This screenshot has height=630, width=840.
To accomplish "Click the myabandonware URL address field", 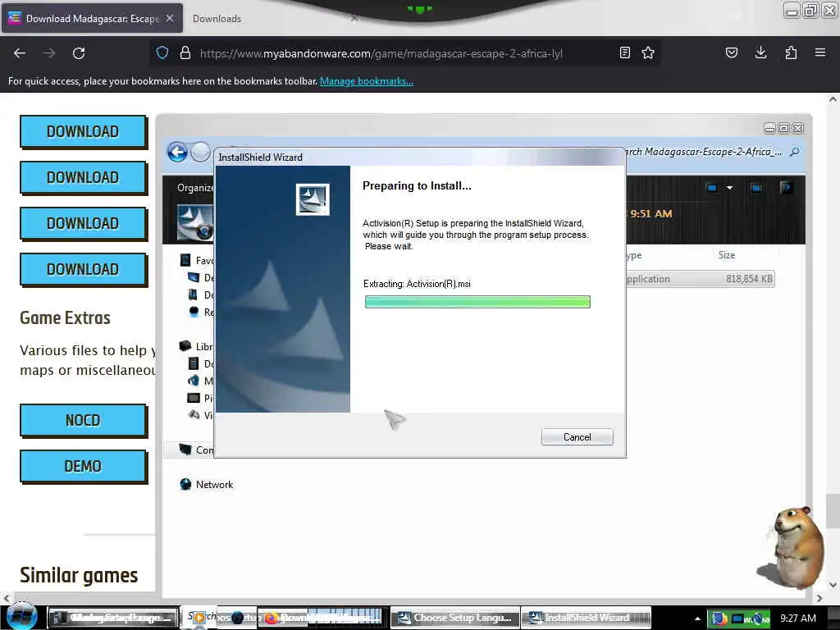I will [381, 53].
